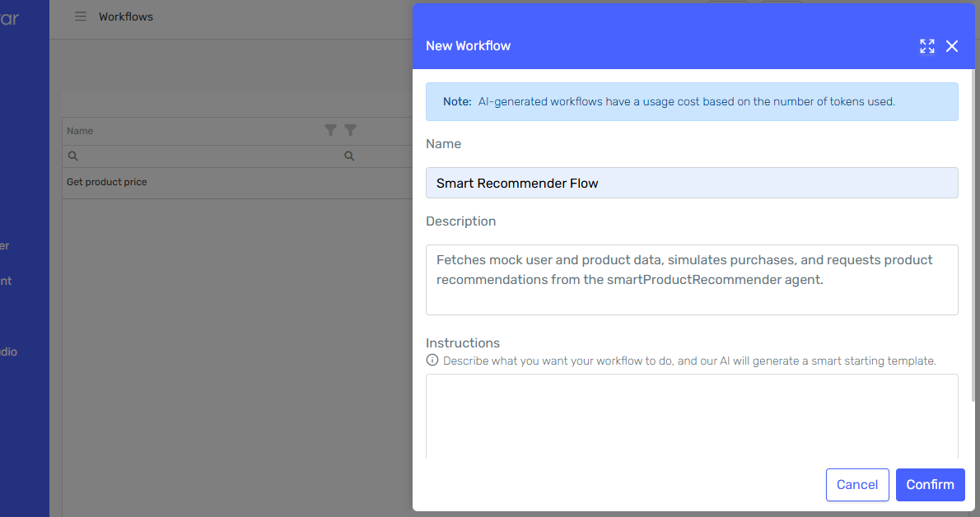Click the Name column header
Image resolution: width=980 pixels, height=517 pixels.
coord(80,130)
